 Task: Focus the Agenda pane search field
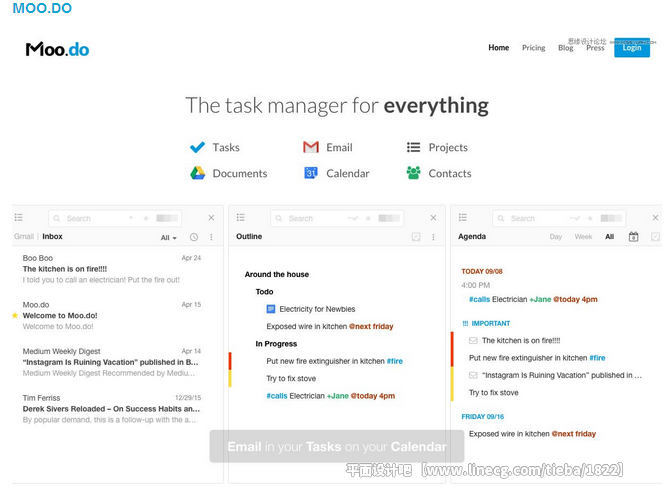(559, 218)
